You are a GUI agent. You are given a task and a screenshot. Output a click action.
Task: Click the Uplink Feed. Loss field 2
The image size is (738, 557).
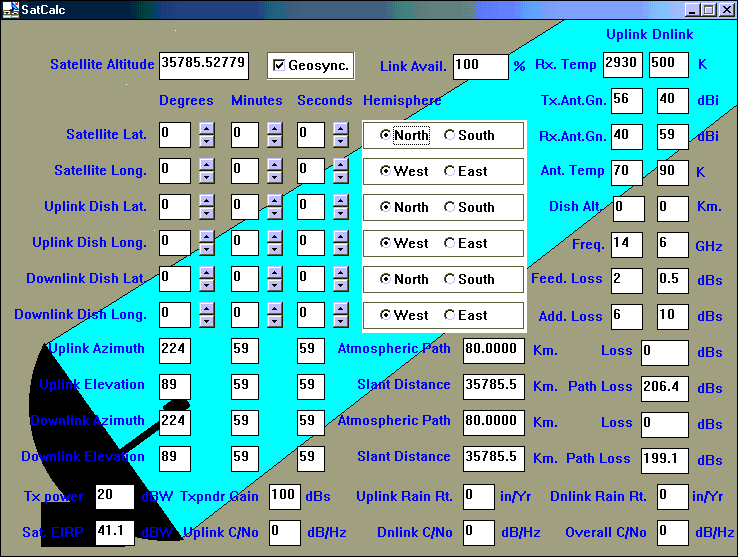(x=627, y=281)
